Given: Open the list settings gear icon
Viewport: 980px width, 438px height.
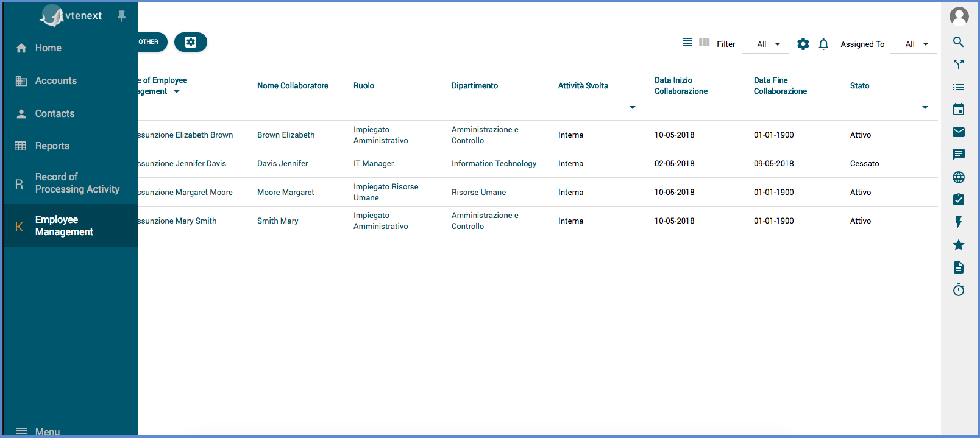Looking at the screenshot, I should 803,44.
